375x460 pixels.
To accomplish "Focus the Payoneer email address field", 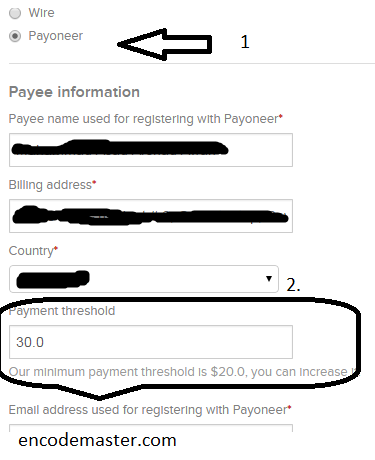I will 151,428.
